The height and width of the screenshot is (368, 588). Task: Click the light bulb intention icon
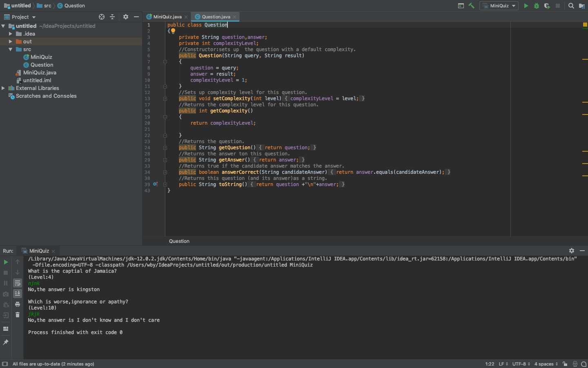tap(173, 31)
